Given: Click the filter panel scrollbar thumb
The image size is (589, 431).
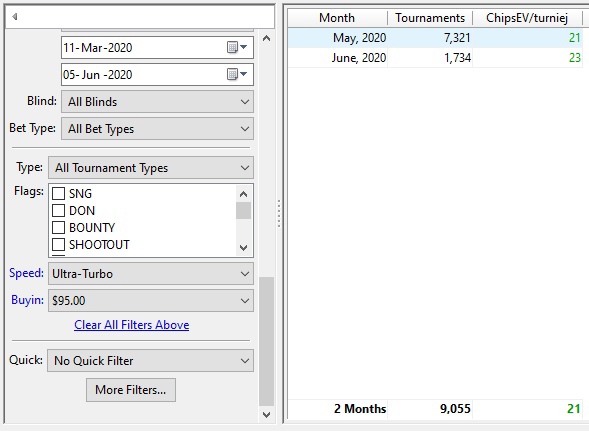Looking at the screenshot, I should tap(266, 341).
